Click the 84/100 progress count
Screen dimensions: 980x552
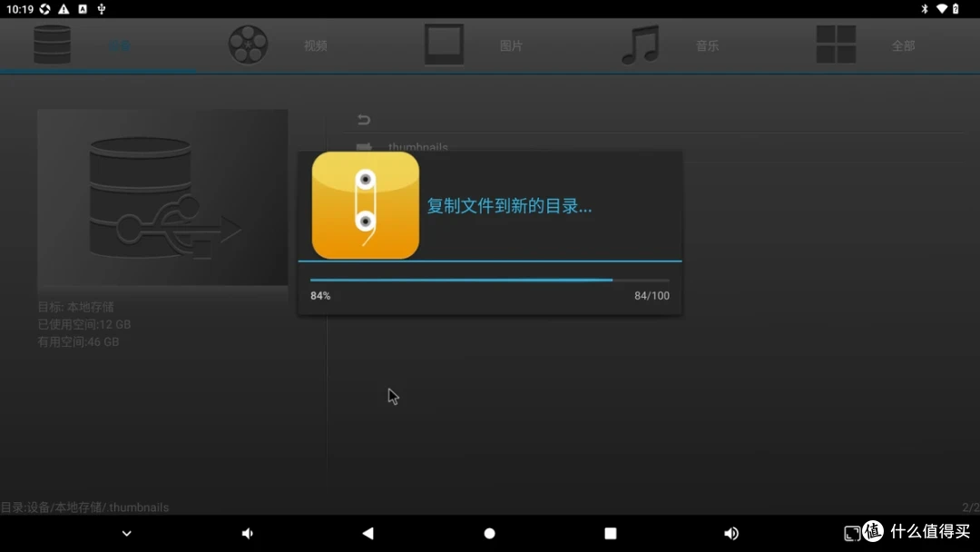click(x=652, y=296)
